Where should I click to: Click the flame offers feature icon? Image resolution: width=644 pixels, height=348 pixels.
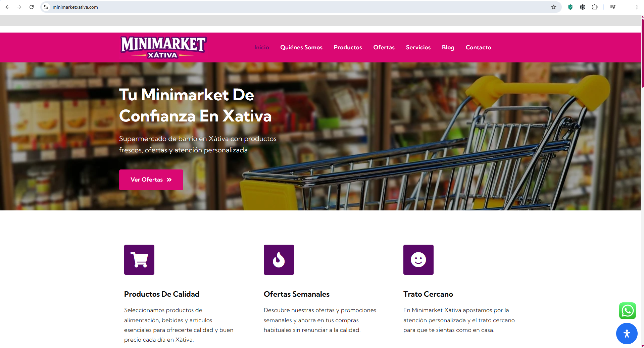tap(279, 260)
